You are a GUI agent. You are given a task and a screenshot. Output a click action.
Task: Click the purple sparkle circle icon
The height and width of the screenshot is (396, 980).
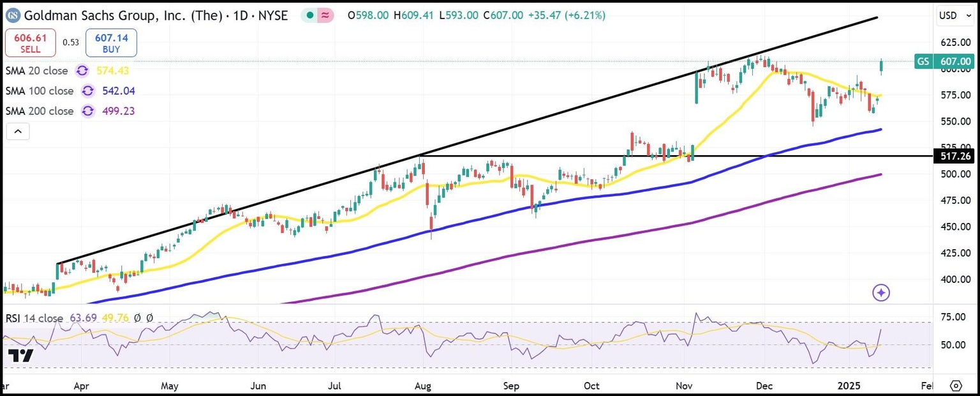point(881,293)
